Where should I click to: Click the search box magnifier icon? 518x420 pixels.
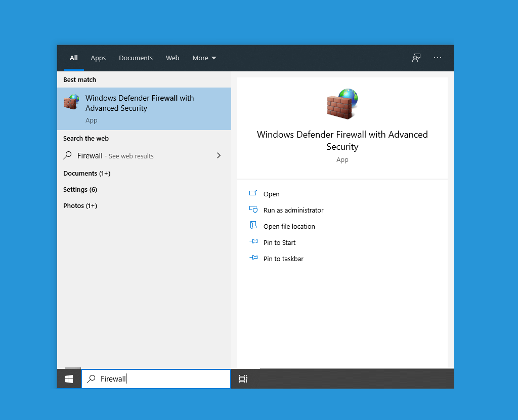click(x=91, y=379)
